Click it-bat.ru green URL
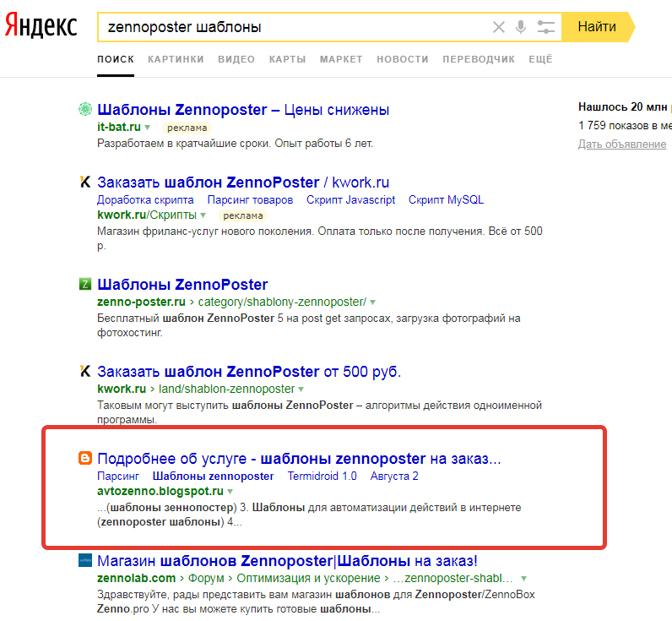The image size is (672, 621). (x=119, y=127)
